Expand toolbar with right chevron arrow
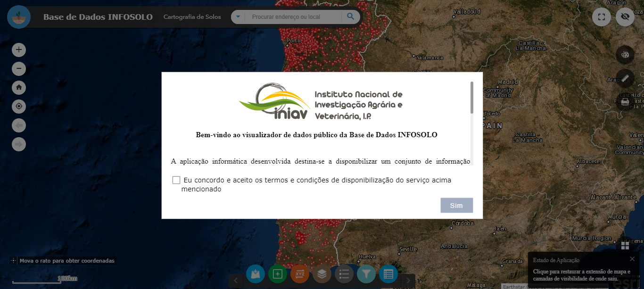 tap(408, 281)
